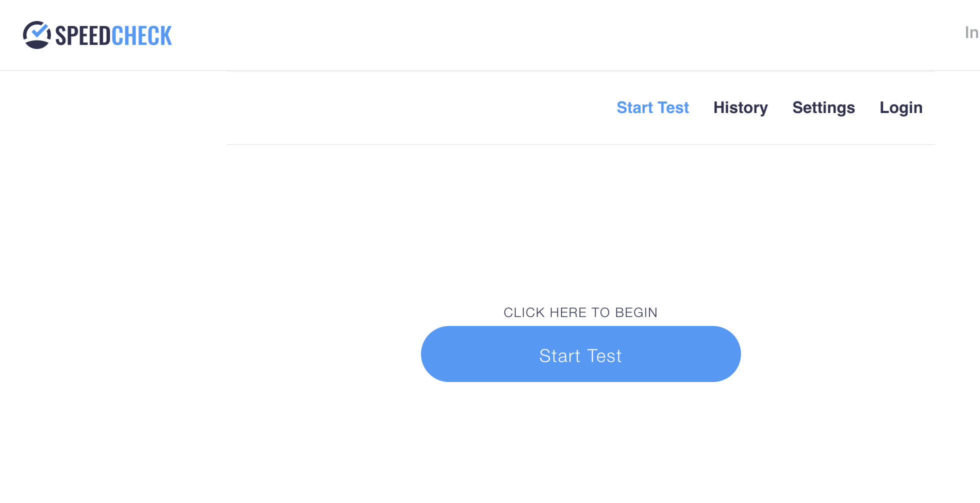Click the blue "CHECK" part of the wordmark
This screenshot has height=503, width=980.
click(x=141, y=36)
